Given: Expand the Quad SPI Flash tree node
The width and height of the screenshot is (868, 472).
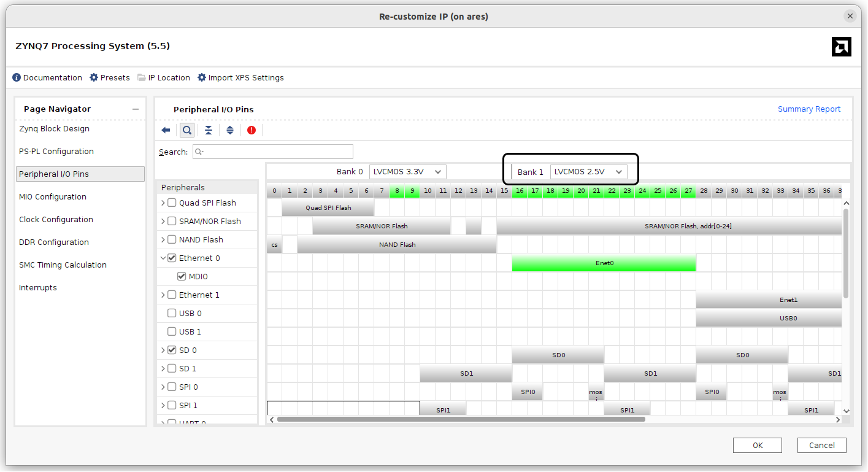Looking at the screenshot, I should (x=163, y=203).
